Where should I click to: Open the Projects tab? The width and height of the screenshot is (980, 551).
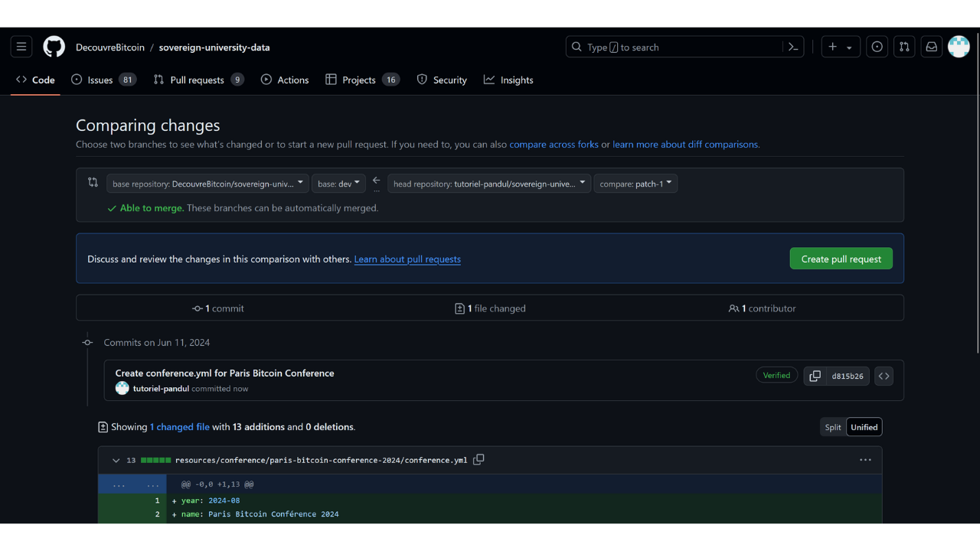pyautogui.click(x=362, y=80)
